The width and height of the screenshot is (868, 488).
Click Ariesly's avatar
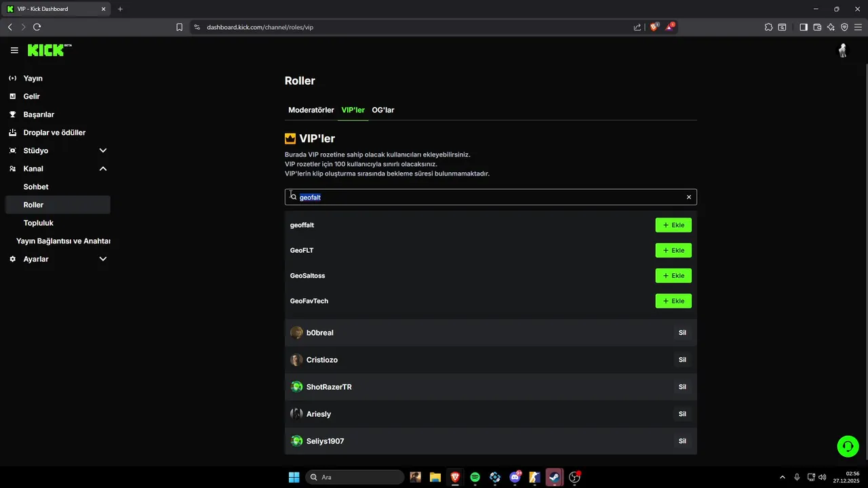296,414
